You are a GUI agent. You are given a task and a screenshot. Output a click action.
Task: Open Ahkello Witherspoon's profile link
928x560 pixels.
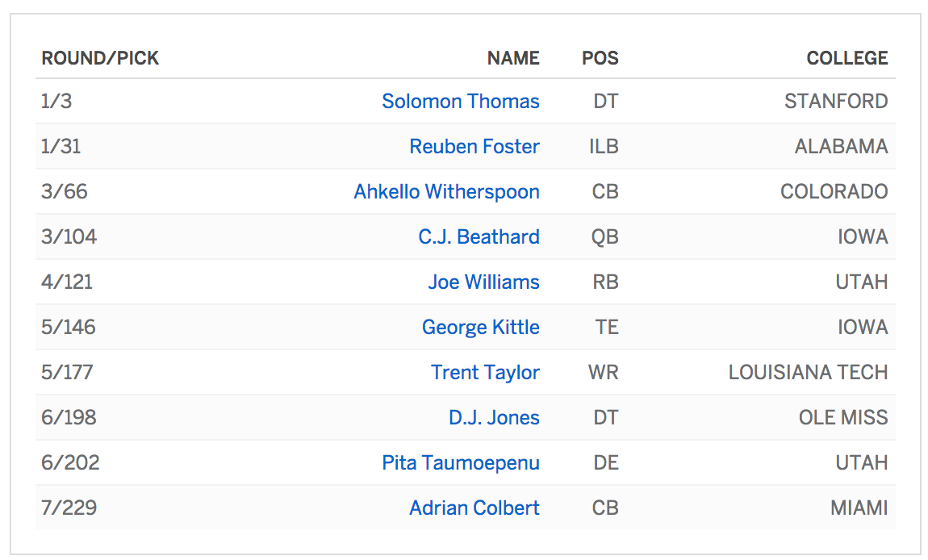pyautogui.click(x=446, y=192)
